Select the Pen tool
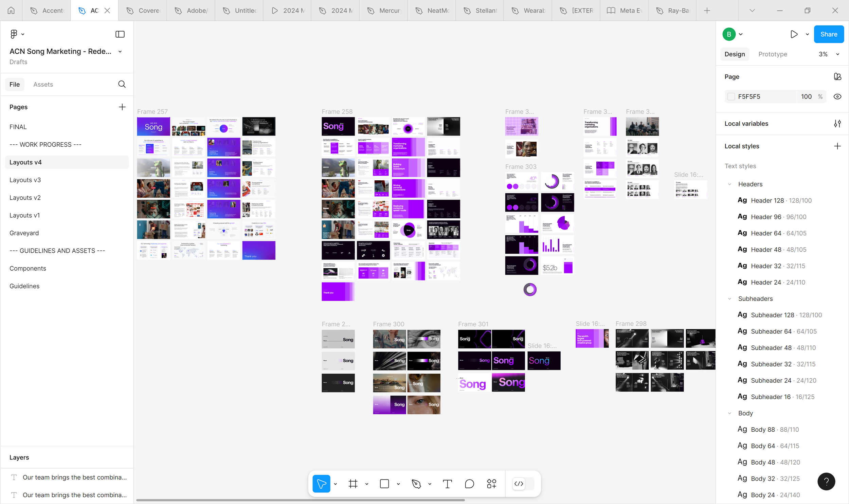The image size is (849, 504). (x=416, y=484)
